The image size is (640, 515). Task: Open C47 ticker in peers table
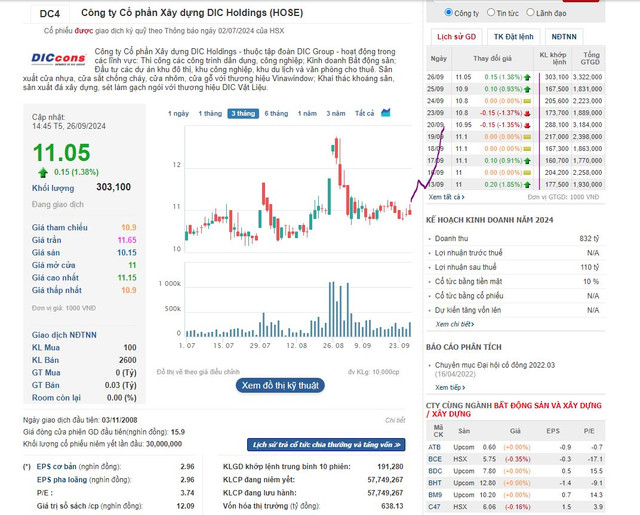coord(434,507)
